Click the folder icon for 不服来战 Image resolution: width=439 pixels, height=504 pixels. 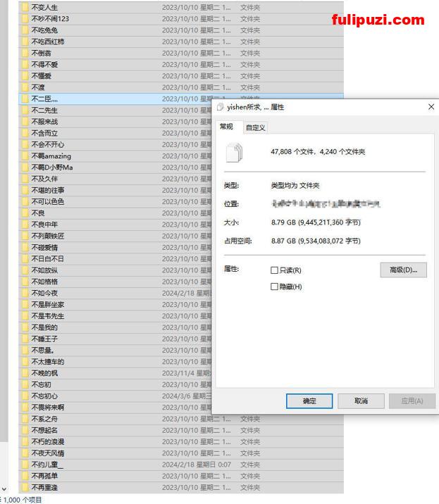pyautogui.click(x=25, y=122)
